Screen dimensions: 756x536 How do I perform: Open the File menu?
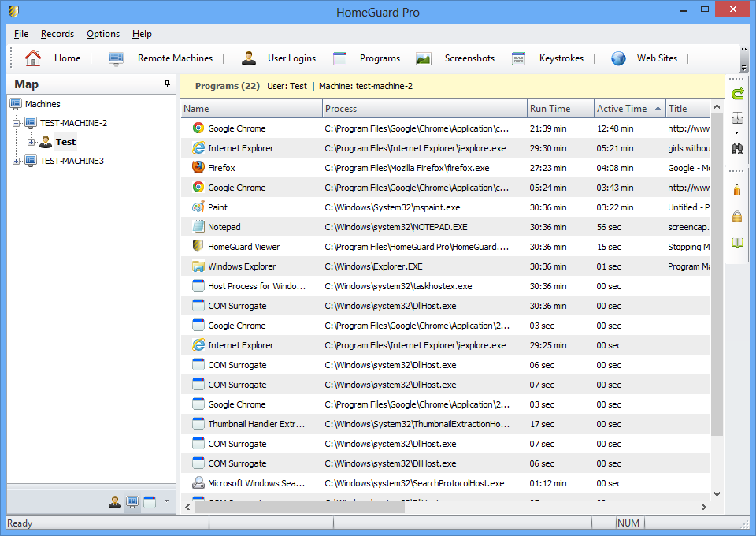click(21, 34)
